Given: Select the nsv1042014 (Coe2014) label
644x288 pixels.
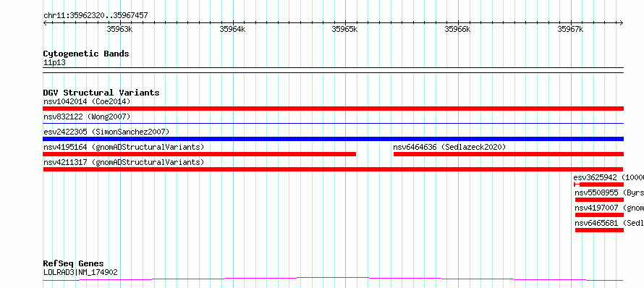Looking at the screenshot, I should 87,101.
